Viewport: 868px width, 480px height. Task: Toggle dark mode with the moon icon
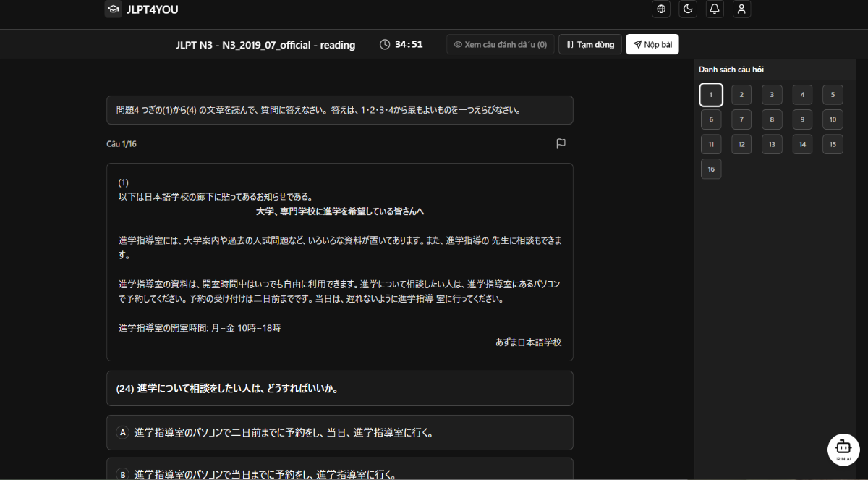(x=687, y=9)
